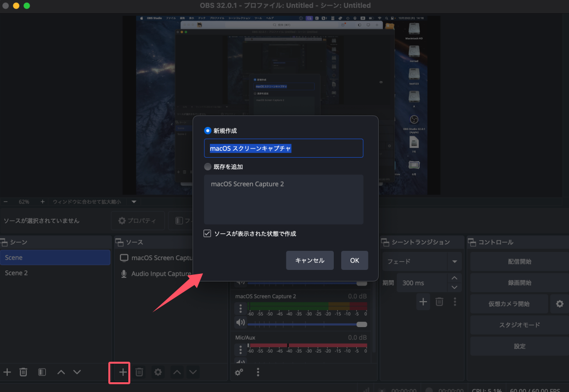Confirm source creation with the OK button
The width and height of the screenshot is (569, 392).
click(354, 260)
